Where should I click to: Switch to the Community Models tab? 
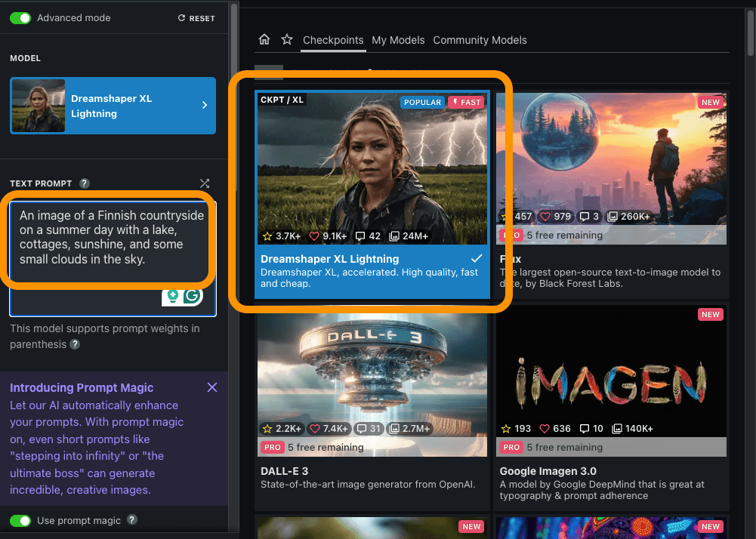pyautogui.click(x=480, y=40)
